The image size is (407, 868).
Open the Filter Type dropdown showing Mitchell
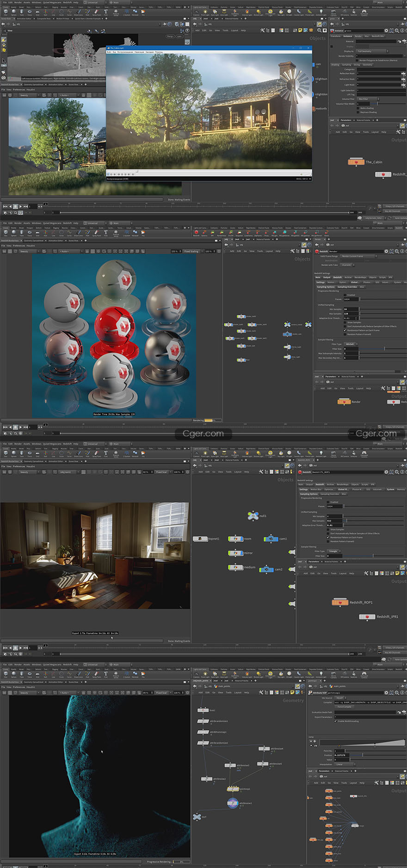pos(350,344)
